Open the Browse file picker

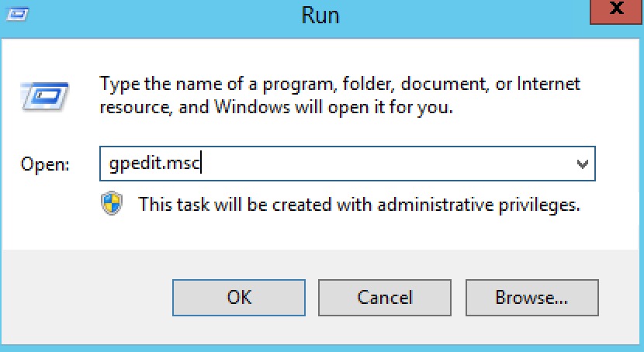click(531, 297)
